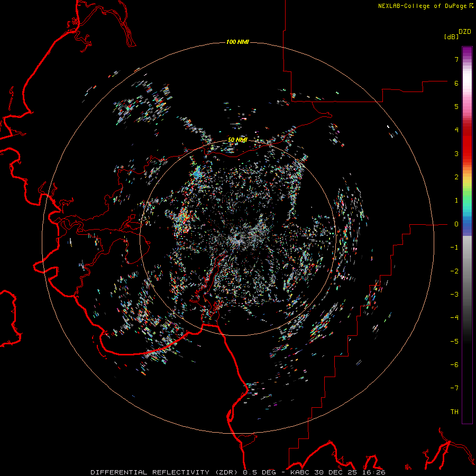Click the 5 dB tick label

(456, 106)
